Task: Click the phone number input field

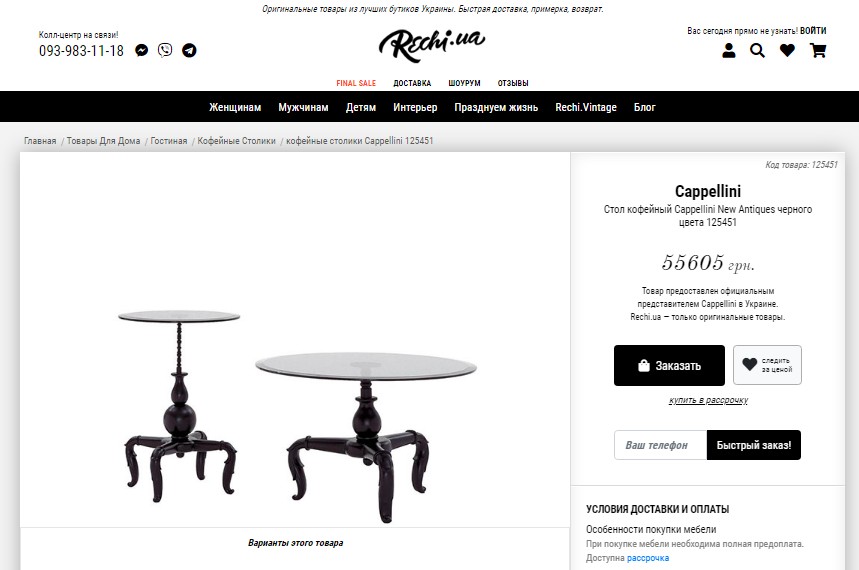Action: pos(660,445)
